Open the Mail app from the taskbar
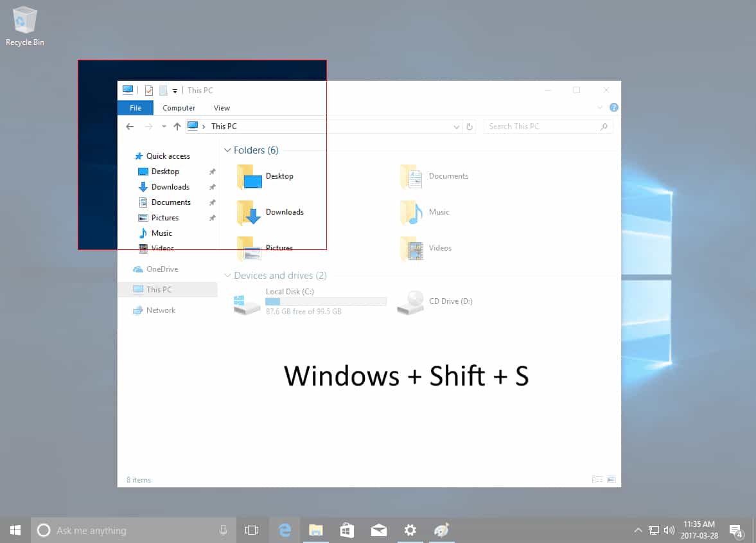 pos(378,530)
